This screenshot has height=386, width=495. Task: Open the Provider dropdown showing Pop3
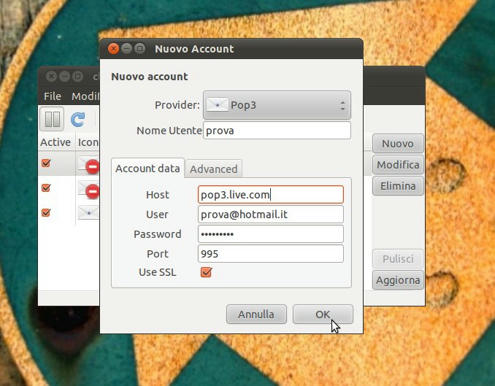pos(277,105)
